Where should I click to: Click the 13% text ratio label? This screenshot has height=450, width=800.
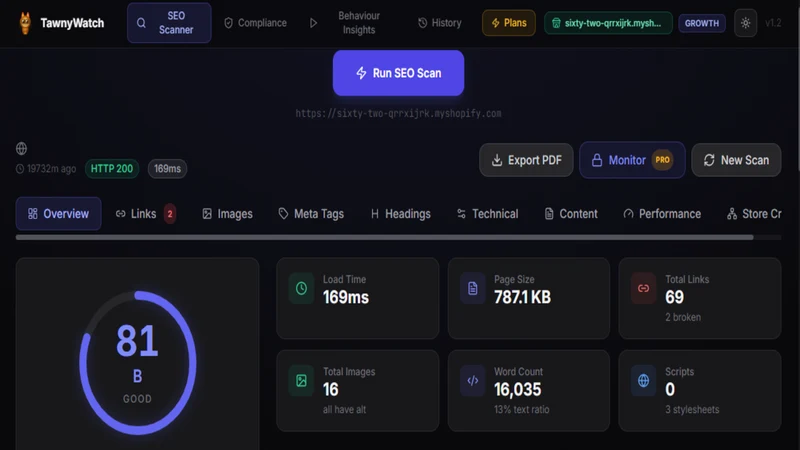tap(521, 410)
